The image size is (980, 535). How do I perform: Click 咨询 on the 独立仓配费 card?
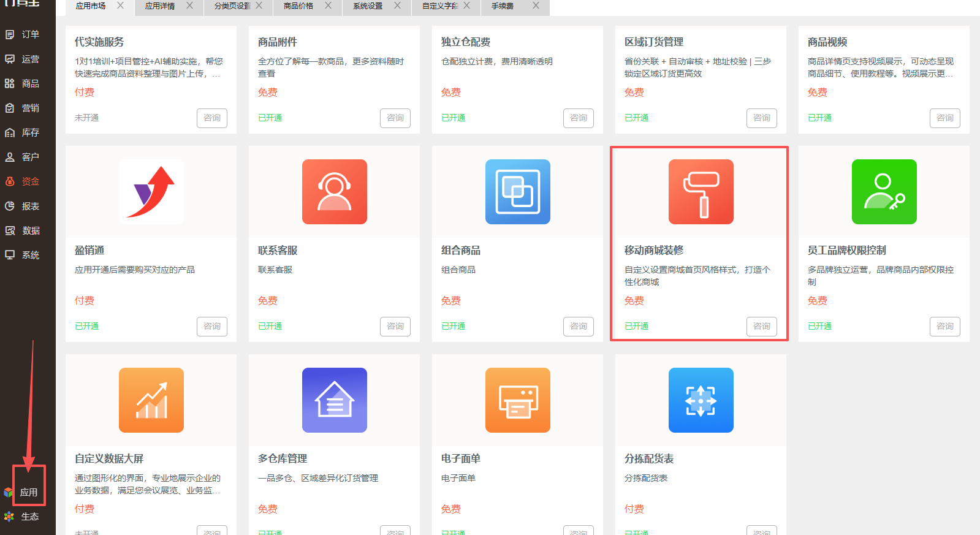point(579,118)
